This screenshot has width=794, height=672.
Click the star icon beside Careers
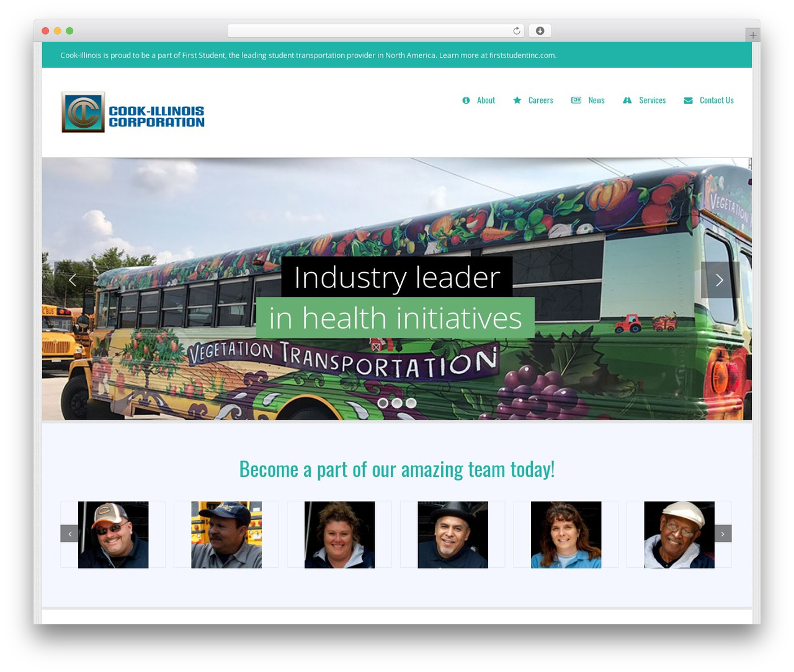click(x=517, y=100)
